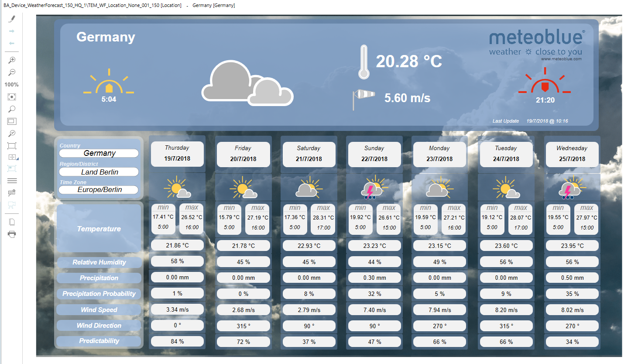Viewport: 638px width, 364px height.
Task: Open the annotation comment tool
Action: click(x=11, y=192)
